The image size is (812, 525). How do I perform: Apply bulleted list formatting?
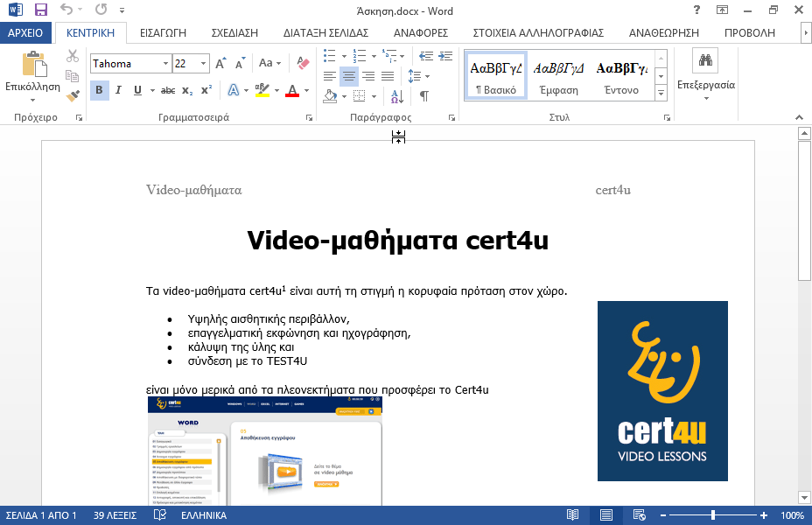(x=329, y=56)
